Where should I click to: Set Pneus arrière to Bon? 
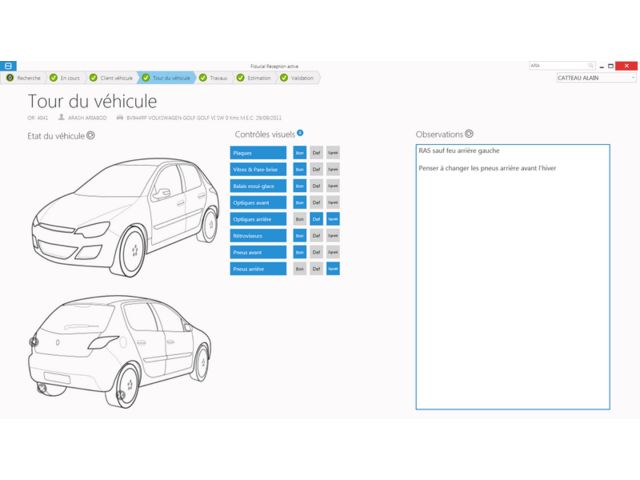[300, 269]
